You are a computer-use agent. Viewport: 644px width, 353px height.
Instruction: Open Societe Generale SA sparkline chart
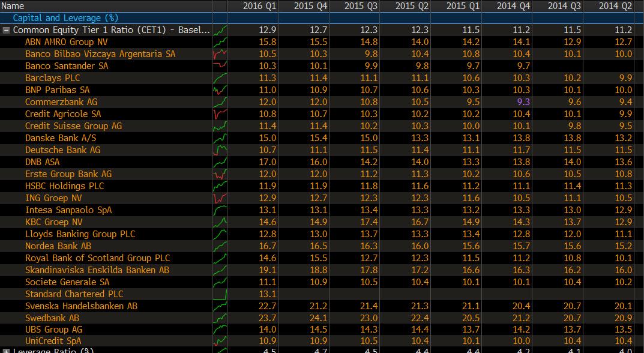[x=220, y=282]
